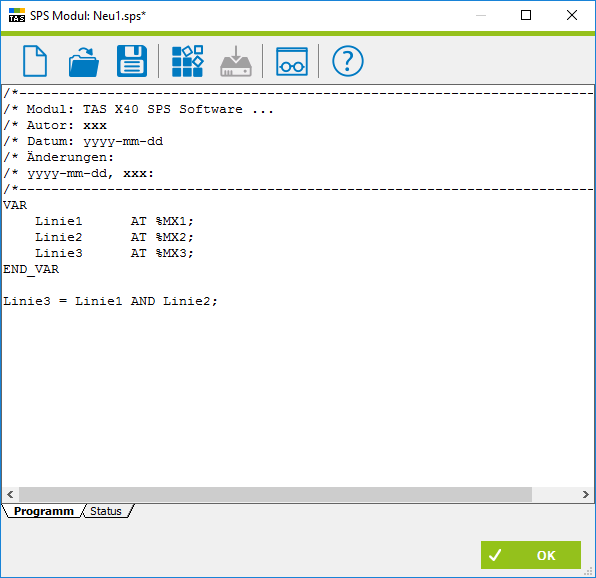
Task: Place cursor on the Modul comment line
Action: point(138,109)
